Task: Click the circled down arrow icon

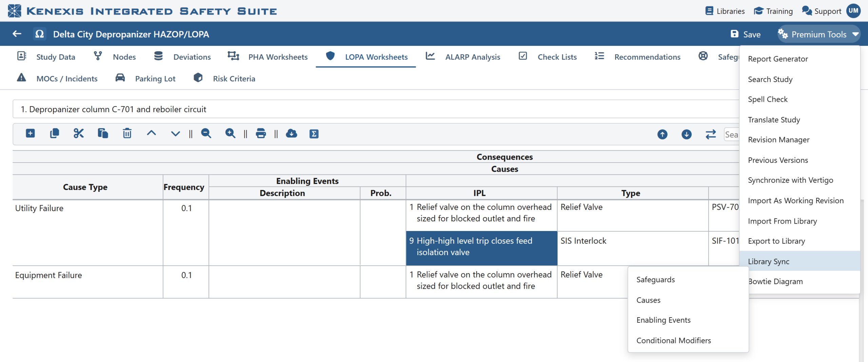Action: 687,134
